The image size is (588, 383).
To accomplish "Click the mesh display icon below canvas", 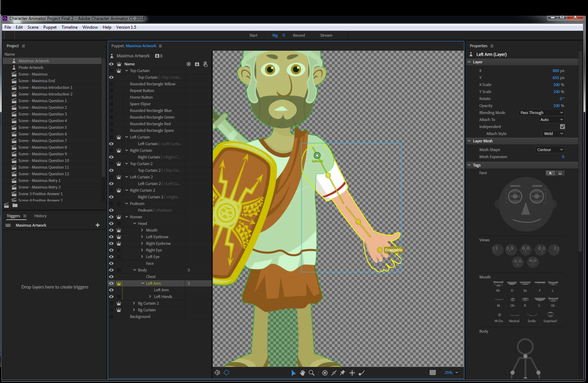I will coord(217,373).
